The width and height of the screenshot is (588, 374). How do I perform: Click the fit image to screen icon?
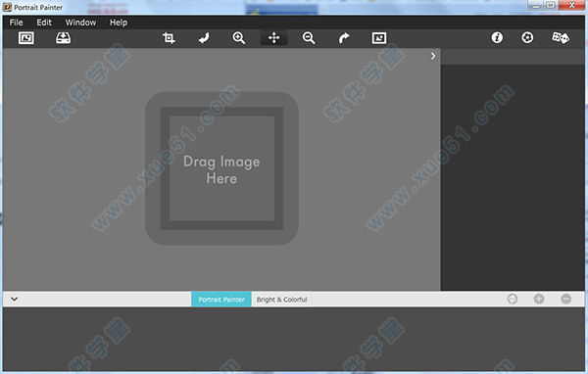[379, 38]
